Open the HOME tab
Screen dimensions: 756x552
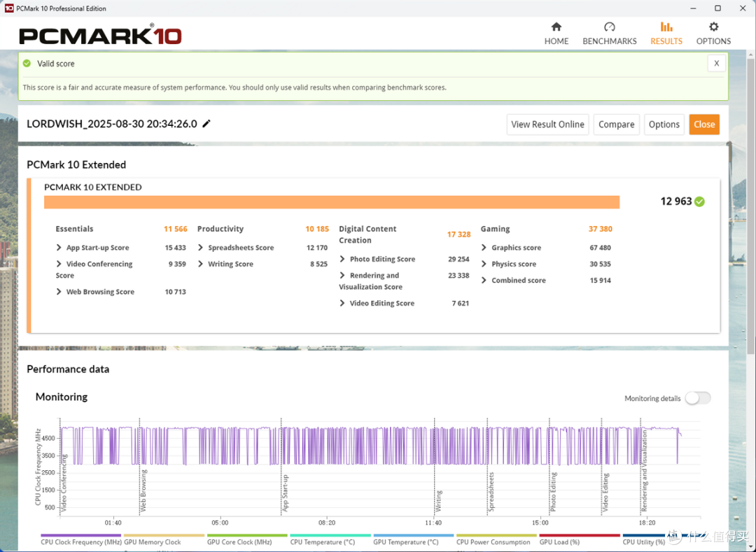point(556,34)
